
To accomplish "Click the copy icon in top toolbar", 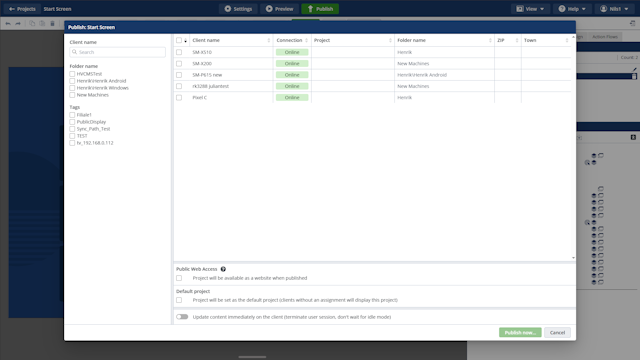I will click(32, 24).
